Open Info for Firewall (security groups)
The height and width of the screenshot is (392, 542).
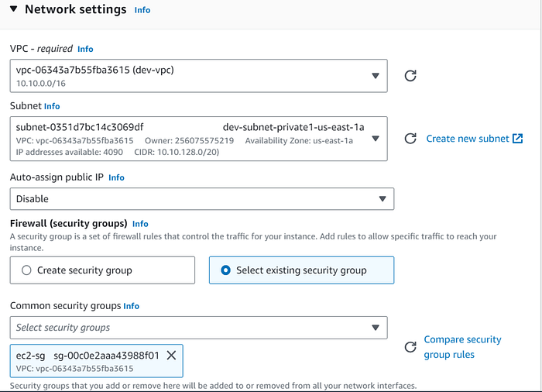click(x=140, y=224)
